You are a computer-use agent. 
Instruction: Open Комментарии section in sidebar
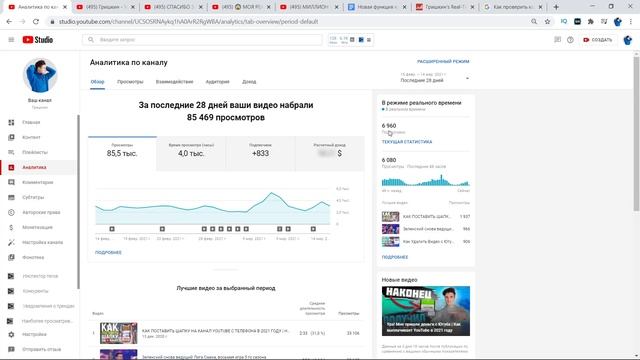(38, 182)
